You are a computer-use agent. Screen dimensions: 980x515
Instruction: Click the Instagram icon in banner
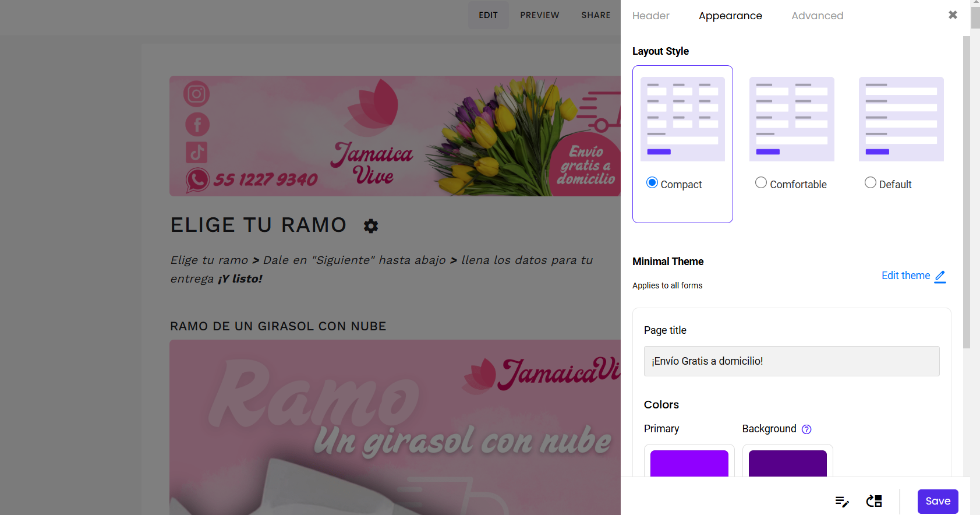tap(196, 94)
